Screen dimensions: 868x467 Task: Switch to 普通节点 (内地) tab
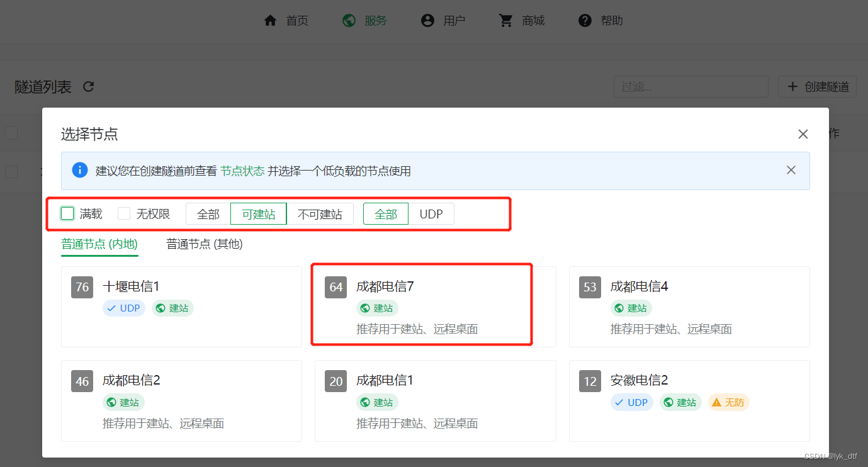pyautogui.click(x=99, y=244)
